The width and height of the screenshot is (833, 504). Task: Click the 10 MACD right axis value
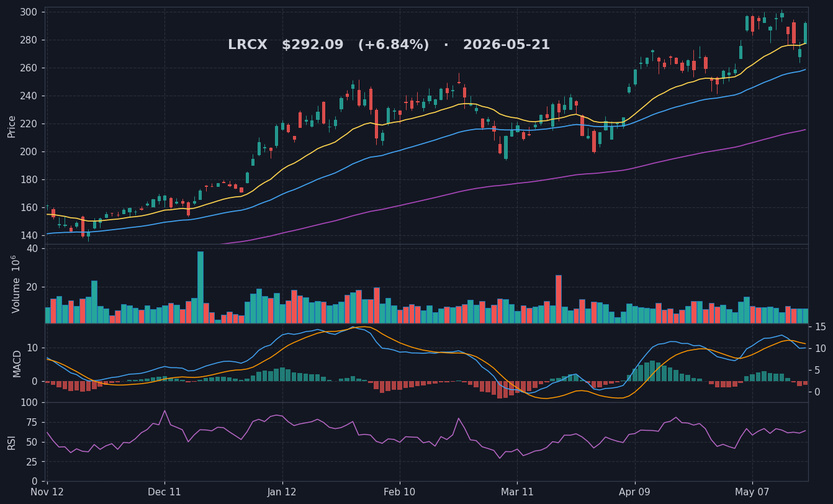(x=820, y=348)
